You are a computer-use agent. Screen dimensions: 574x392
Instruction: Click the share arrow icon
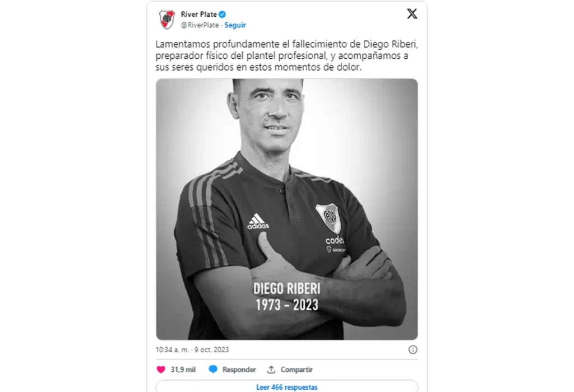271,370
